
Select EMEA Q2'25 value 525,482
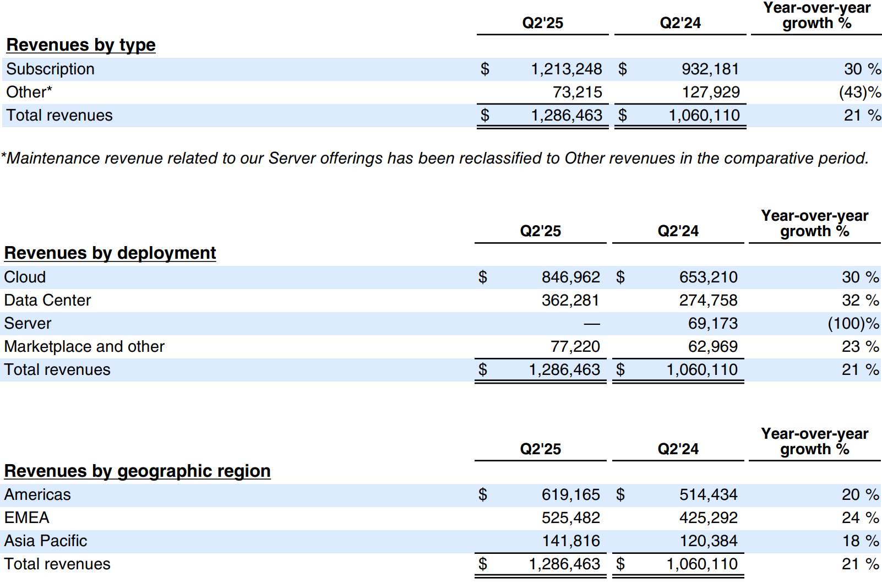point(570,518)
